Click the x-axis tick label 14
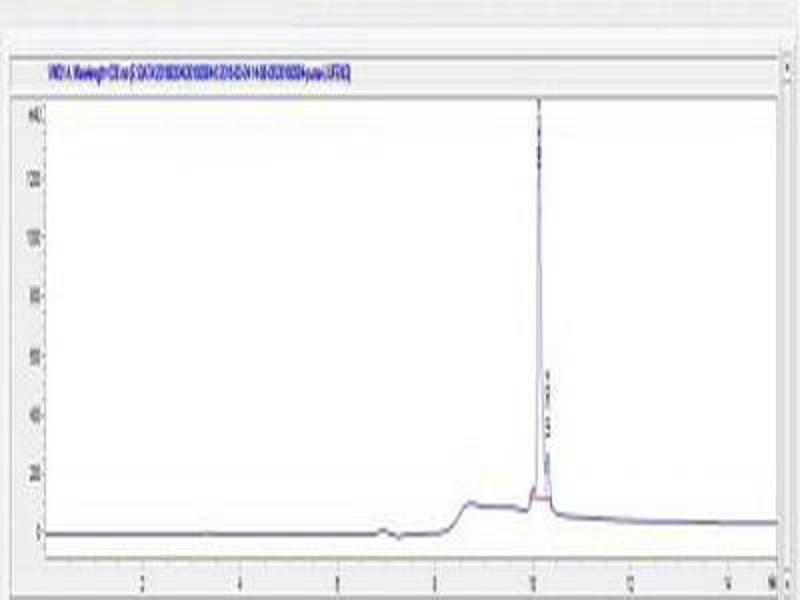Screen dimensions: 800x600 pos(729,579)
